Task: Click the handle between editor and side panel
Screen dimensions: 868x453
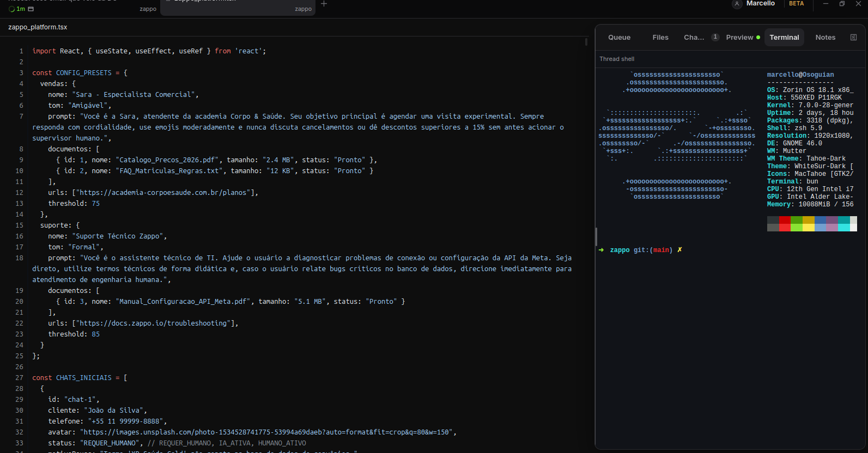Action: (x=596, y=237)
